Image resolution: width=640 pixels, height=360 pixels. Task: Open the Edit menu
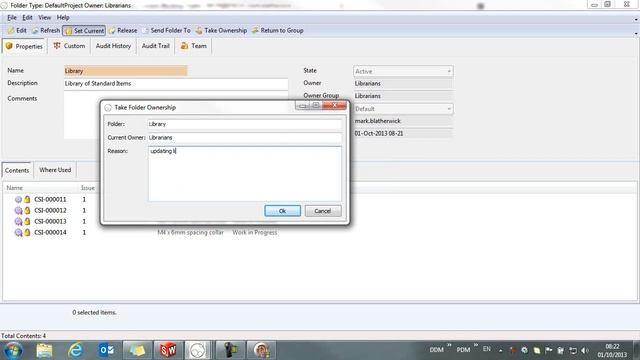(27, 18)
